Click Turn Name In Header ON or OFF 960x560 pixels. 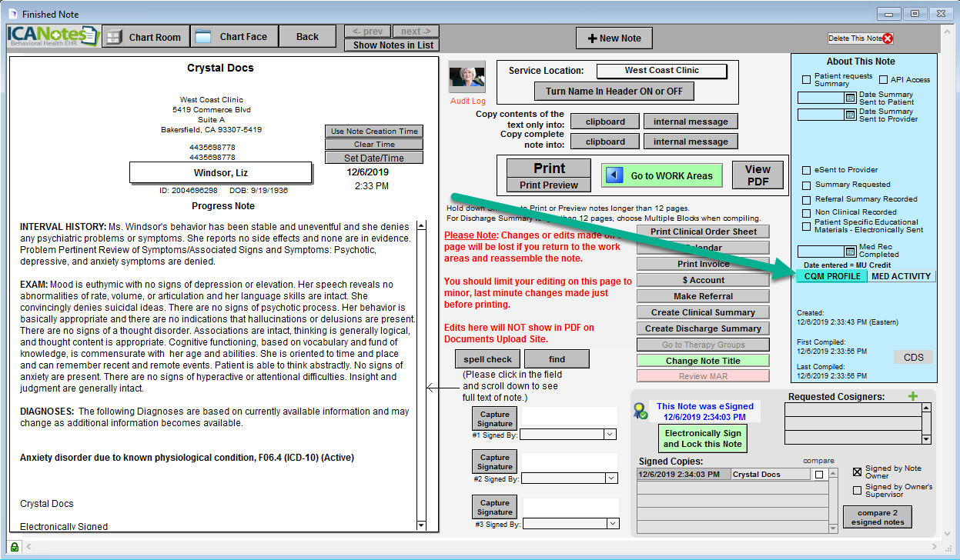point(614,91)
